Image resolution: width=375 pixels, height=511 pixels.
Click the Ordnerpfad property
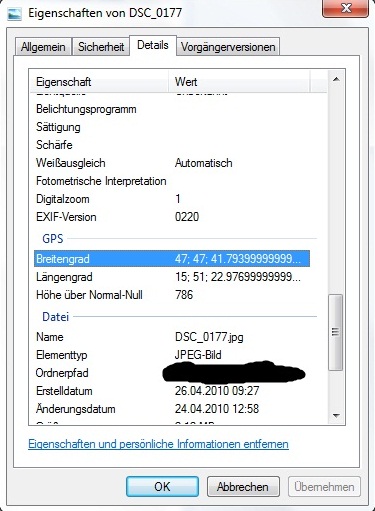[62, 373]
